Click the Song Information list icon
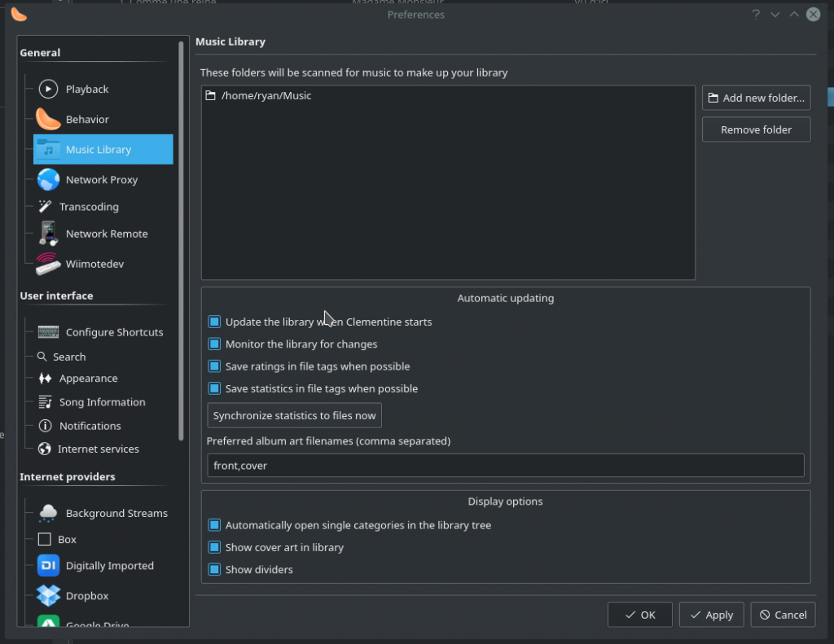This screenshot has height=644, width=834. [45, 402]
